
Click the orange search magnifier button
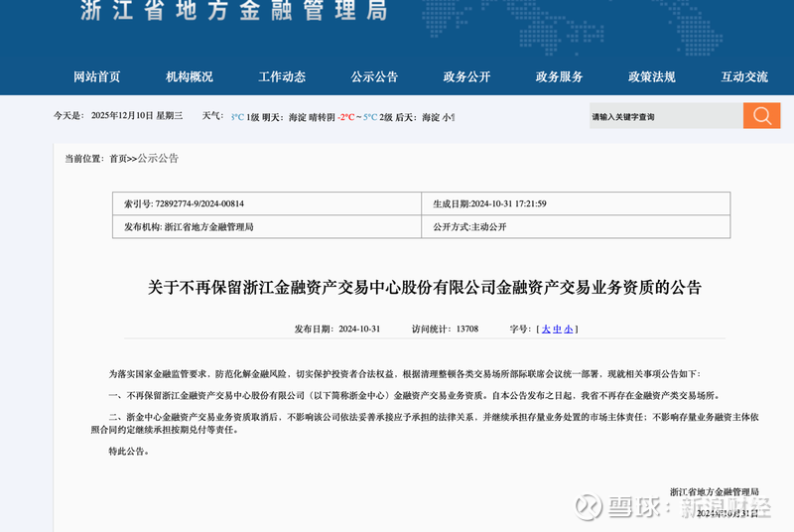pyautogui.click(x=761, y=115)
